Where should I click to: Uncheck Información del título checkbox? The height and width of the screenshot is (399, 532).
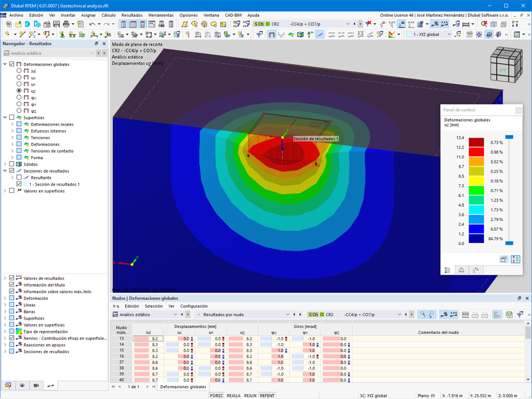tap(12, 284)
